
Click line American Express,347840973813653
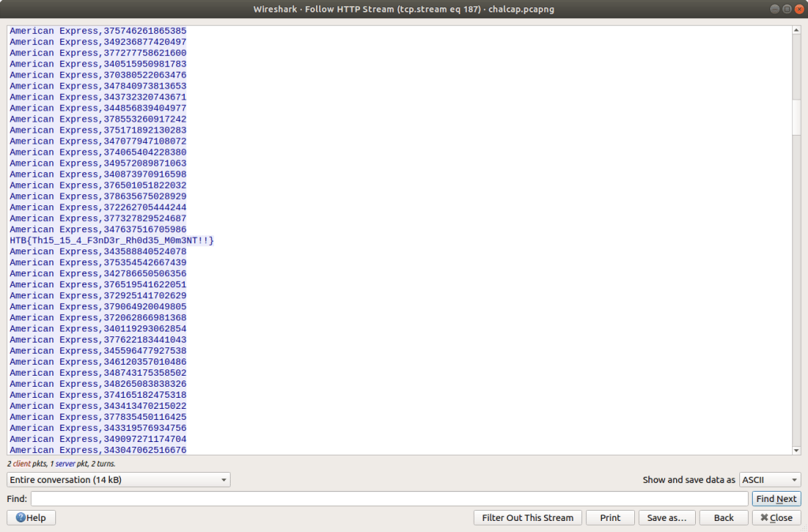(x=98, y=86)
